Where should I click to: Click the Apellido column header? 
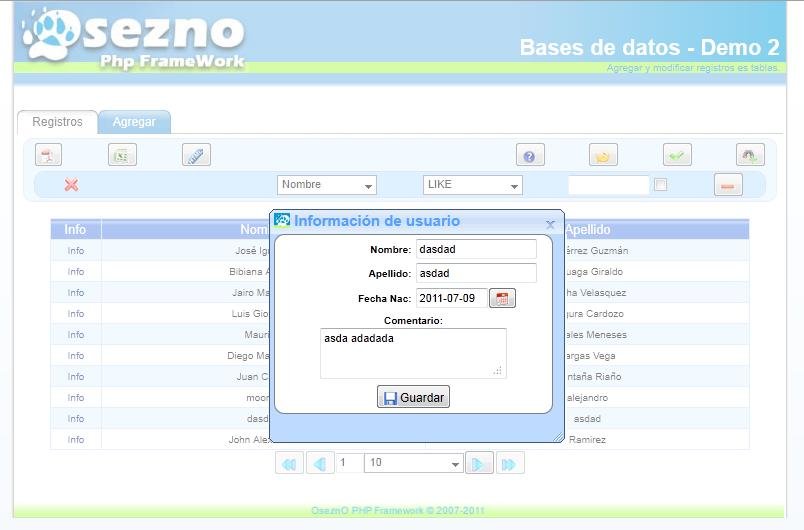point(588,230)
